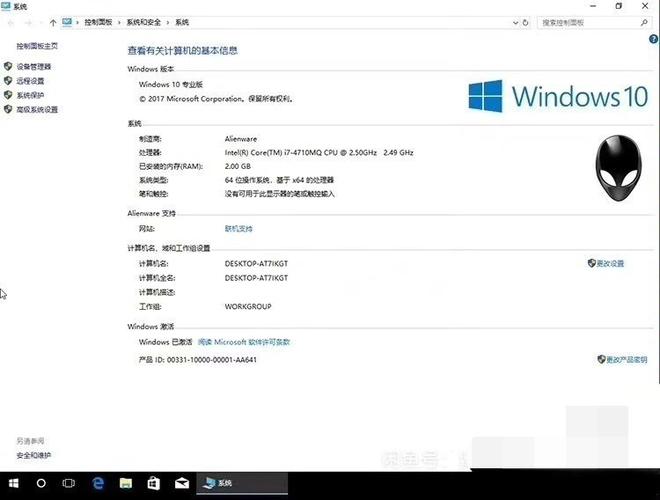
Task: Open the Windows Start menu
Action: (x=13, y=483)
